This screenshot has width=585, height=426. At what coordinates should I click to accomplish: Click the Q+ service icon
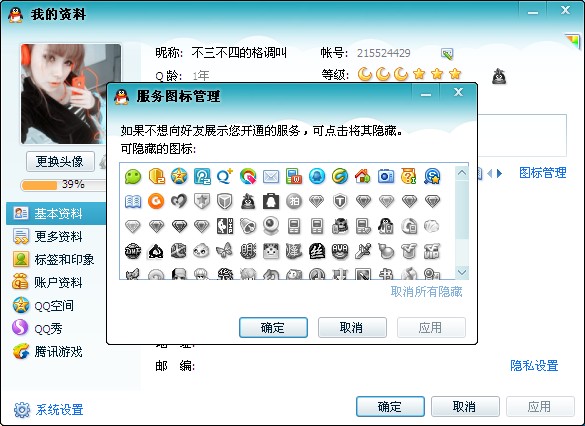pos(225,176)
